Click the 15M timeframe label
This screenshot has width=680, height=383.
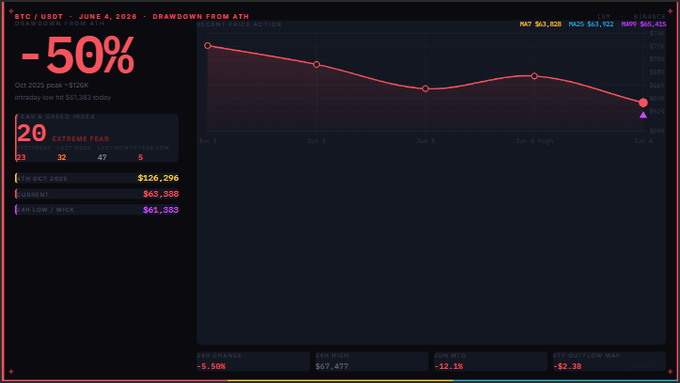tap(603, 16)
